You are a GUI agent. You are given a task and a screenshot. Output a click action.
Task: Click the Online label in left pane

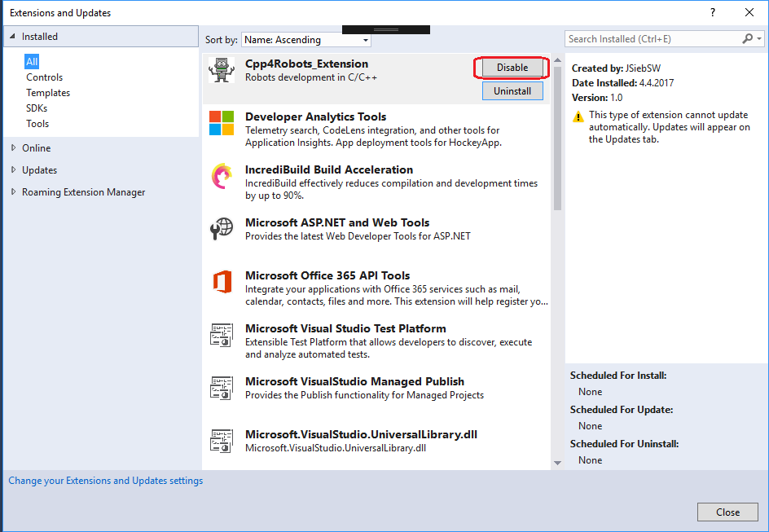coord(37,148)
